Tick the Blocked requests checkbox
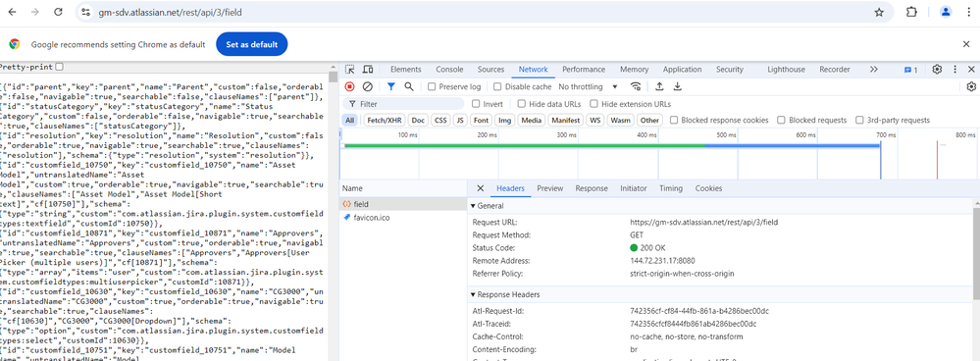 coord(781,120)
